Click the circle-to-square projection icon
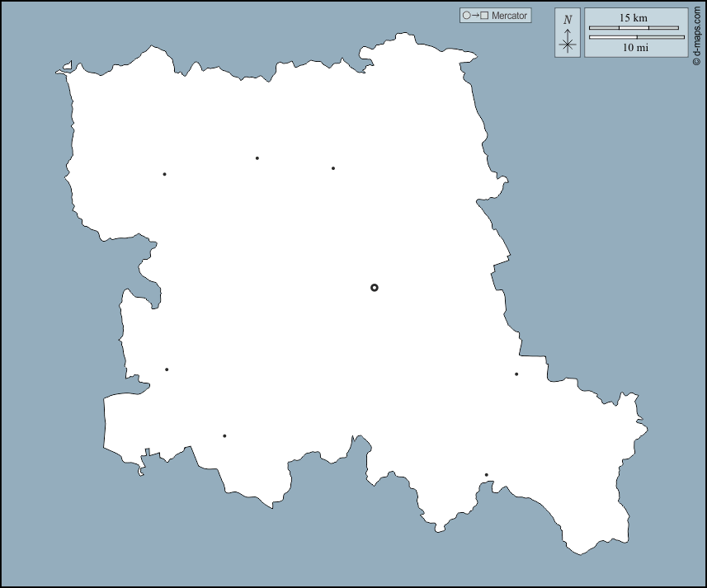Viewport: 707px width, 588px height. 475,16
